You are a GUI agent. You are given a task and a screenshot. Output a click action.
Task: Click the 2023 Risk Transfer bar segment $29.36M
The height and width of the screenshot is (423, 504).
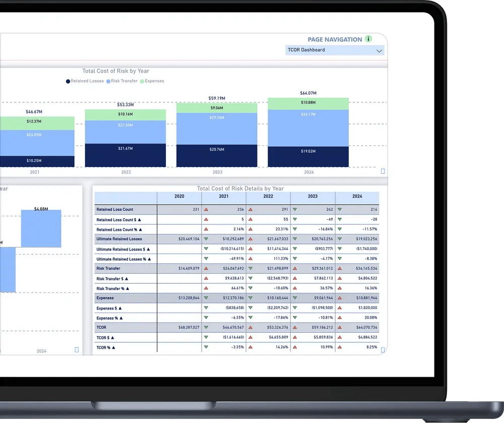(x=217, y=118)
